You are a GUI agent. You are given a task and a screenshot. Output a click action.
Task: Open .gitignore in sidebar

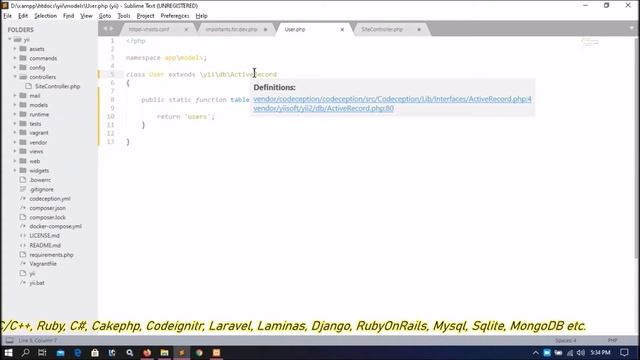[x=41, y=189]
